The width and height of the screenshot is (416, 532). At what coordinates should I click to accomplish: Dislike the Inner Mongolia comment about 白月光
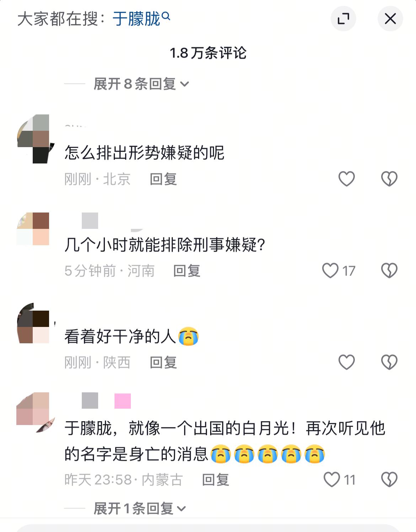389,479
